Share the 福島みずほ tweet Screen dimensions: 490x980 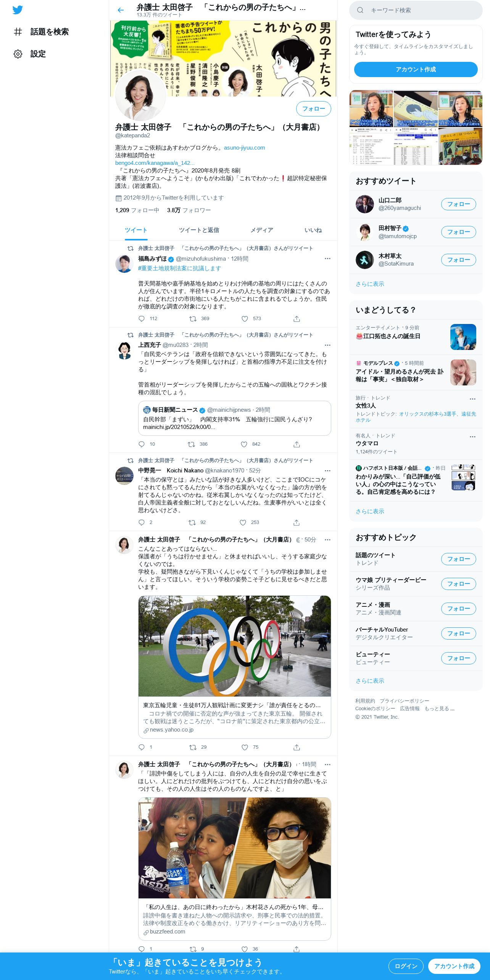tap(297, 319)
